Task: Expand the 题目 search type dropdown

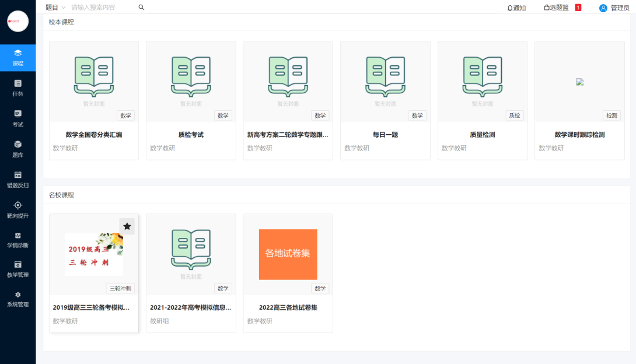Action: tap(55, 8)
